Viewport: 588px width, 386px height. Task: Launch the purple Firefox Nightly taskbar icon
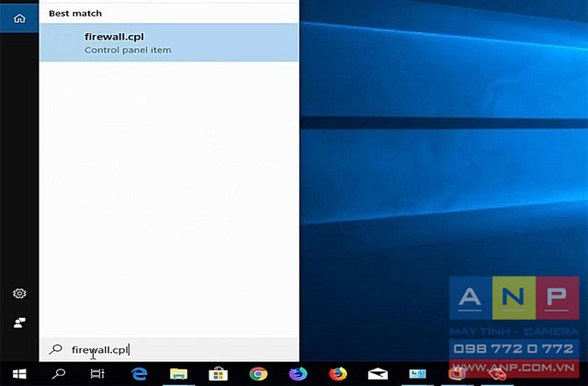click(298, 374)
